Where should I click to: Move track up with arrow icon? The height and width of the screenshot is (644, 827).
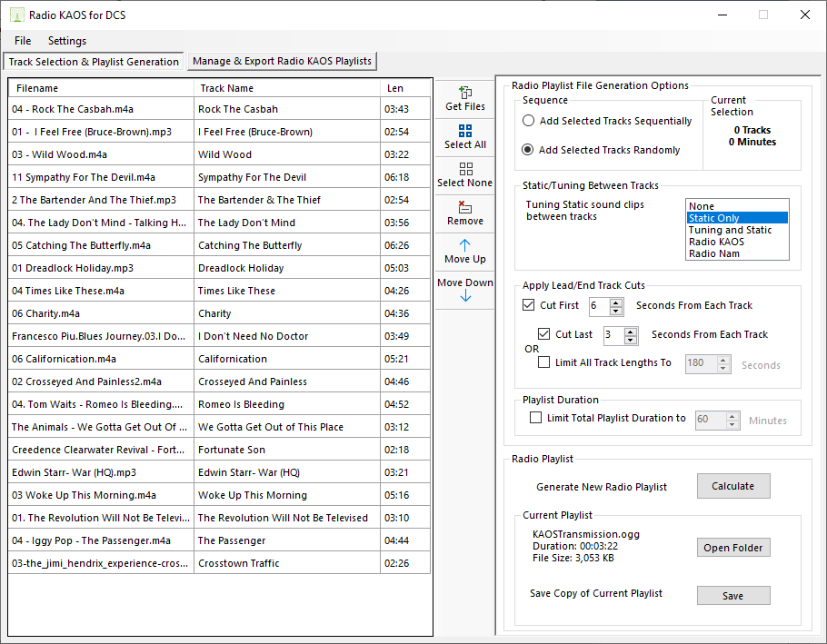click(x=465, y=245)
